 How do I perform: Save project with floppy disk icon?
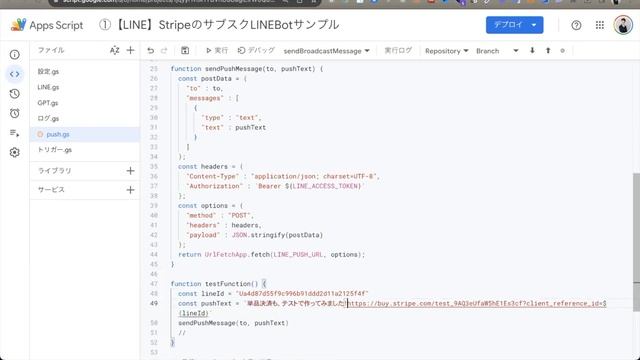point(185,51)
